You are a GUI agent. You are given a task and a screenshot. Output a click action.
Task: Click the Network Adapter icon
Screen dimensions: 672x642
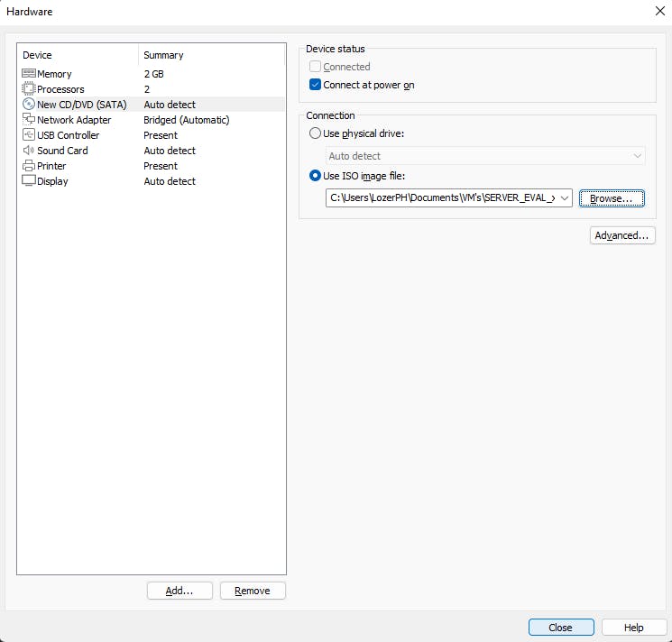[x=28, y=119]
